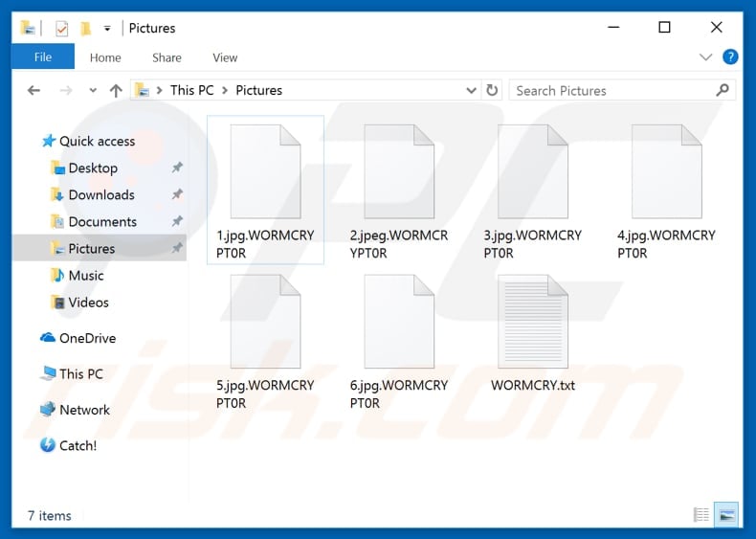Viewport: 756px width, 539px height.
Task: Go back with the Back arrow
Action: (33, 90)
